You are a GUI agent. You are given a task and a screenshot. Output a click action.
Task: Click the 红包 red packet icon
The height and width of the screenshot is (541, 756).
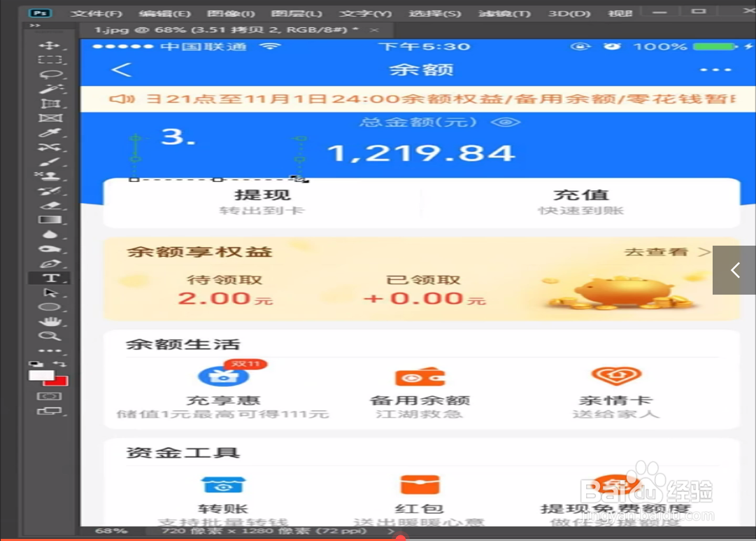click(420, 485)
